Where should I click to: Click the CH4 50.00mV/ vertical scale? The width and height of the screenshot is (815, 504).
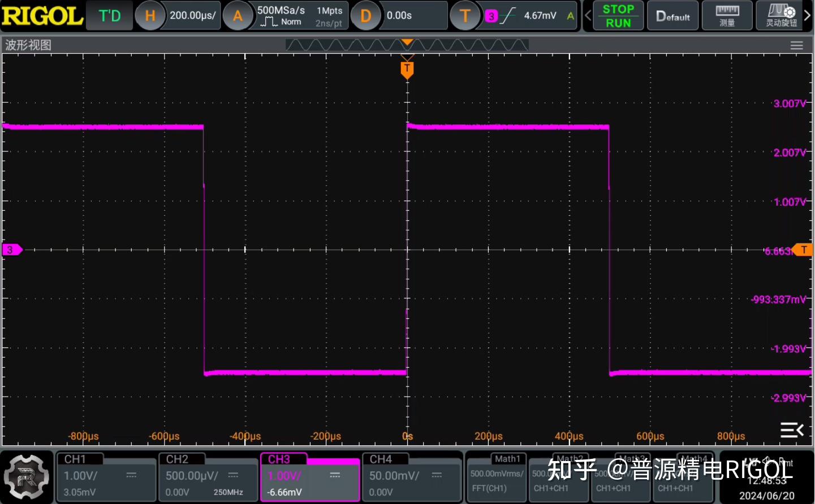[394, 476]
